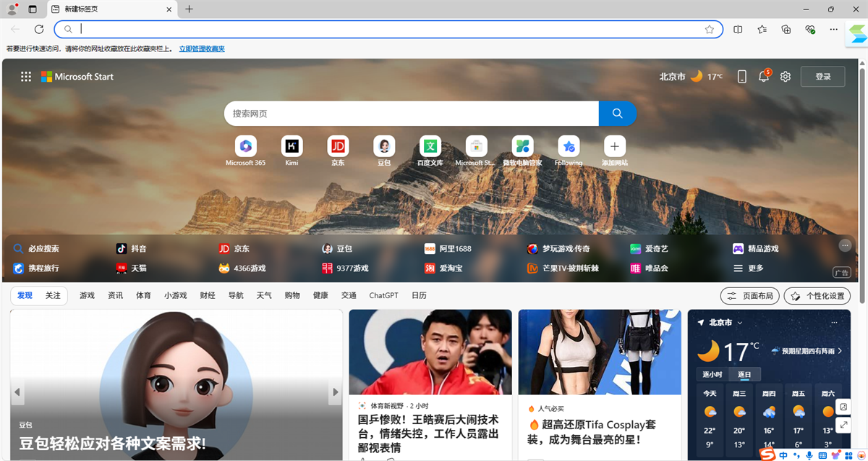Click 添加网站 plus tile
868x461 pixels.
pyautogui.click(x=615, y=151)
